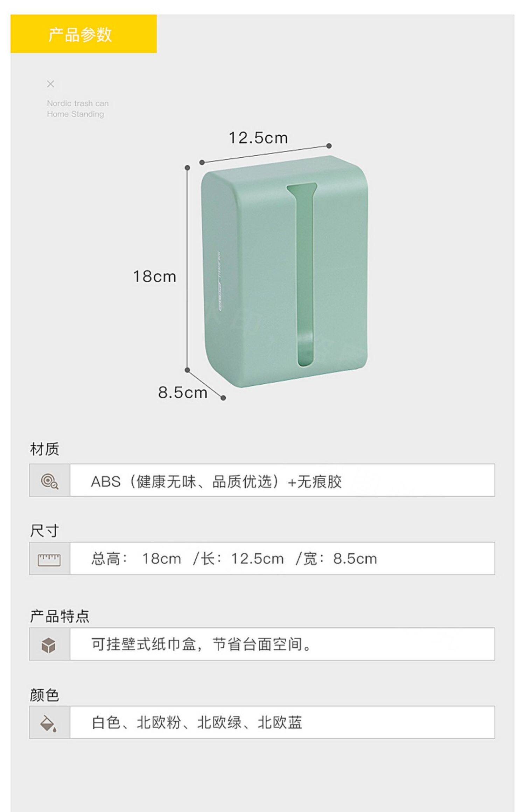Click the 18cm height dimension label
The image size is (525, 812).
(x=154, y=277)
